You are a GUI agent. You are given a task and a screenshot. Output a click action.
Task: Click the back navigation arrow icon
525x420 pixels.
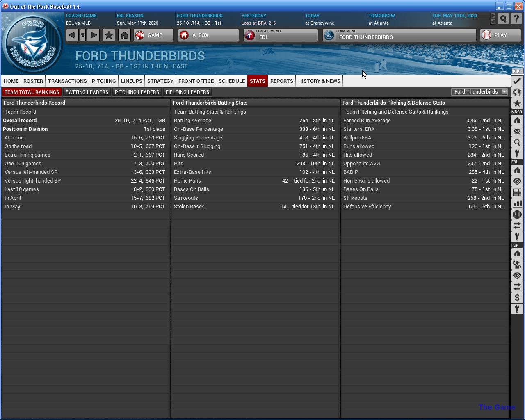pos(72,35)
